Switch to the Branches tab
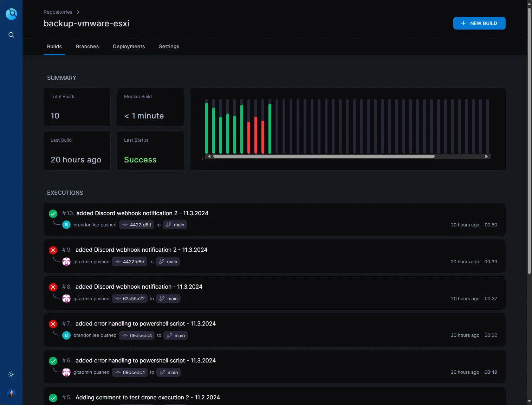Viewport: 532px width, 405px height. 87,46
